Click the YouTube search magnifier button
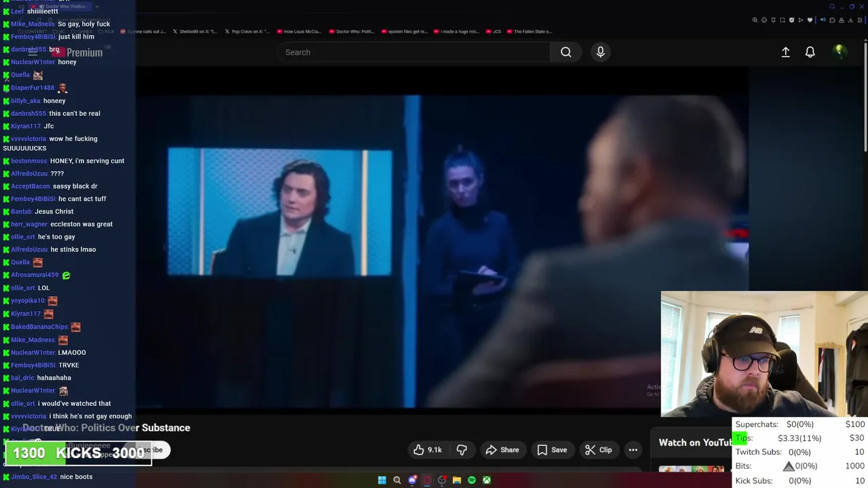 coord(566,52)
